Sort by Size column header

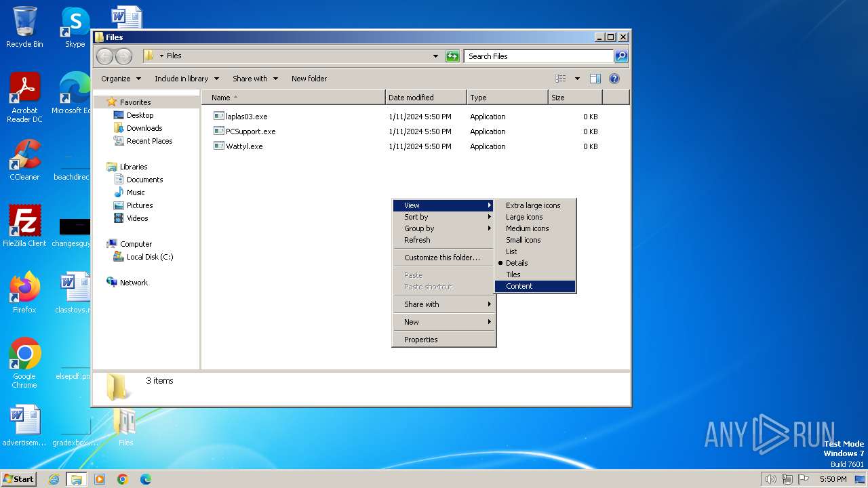coord(575,98)
